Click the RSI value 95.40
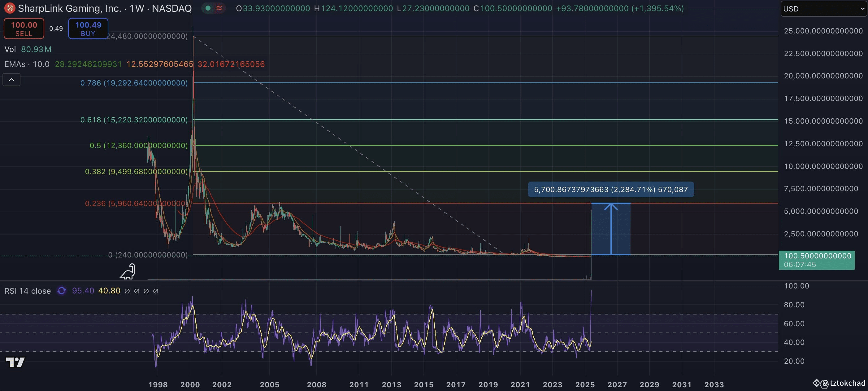This screenshot has height=391, width=868. coord(83,291)
